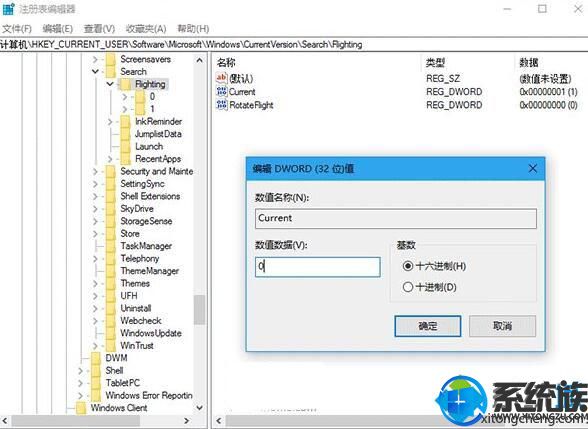Click the 取消 button
Viewport: 588px width, 429px height.
point(502,326)
